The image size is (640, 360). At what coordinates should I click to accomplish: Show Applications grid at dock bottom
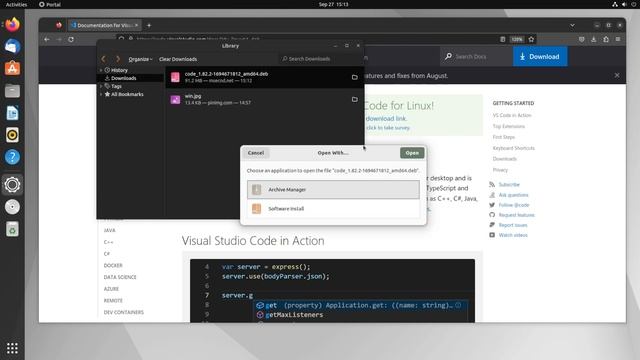pyautogui.click(x=12, y=348)
